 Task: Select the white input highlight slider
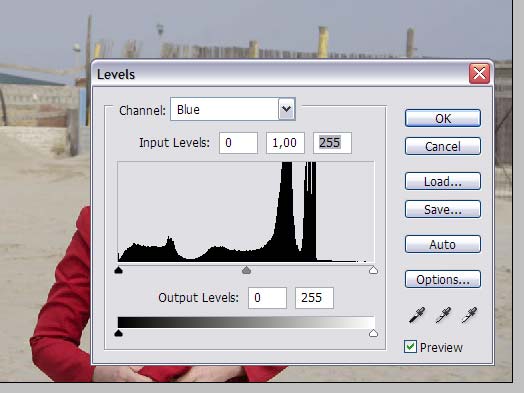click(x=373, y=270)
